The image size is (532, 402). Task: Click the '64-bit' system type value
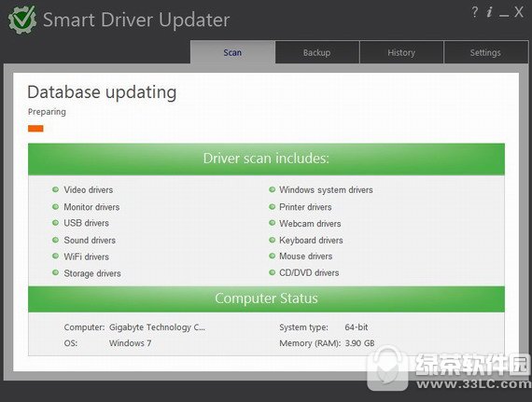(357, 327)
